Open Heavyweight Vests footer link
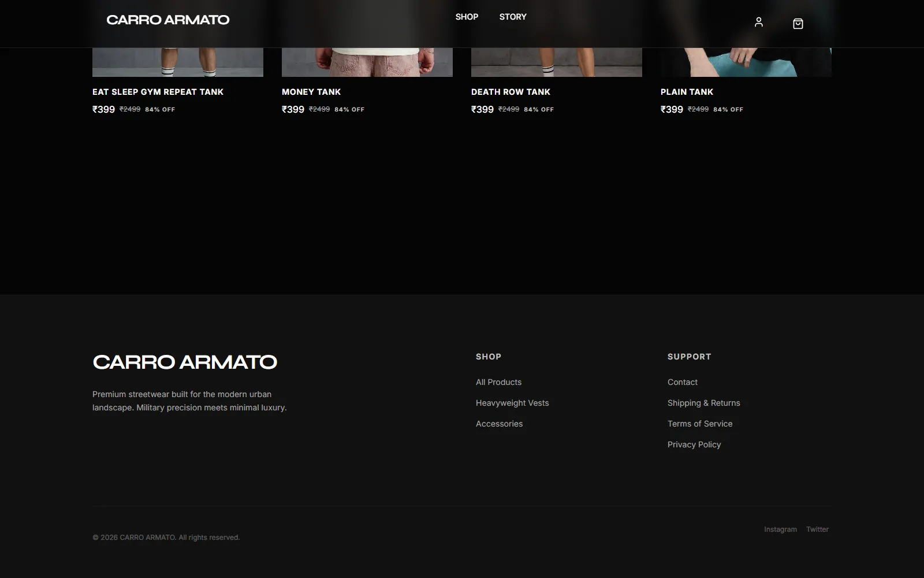 click(512, 403)
